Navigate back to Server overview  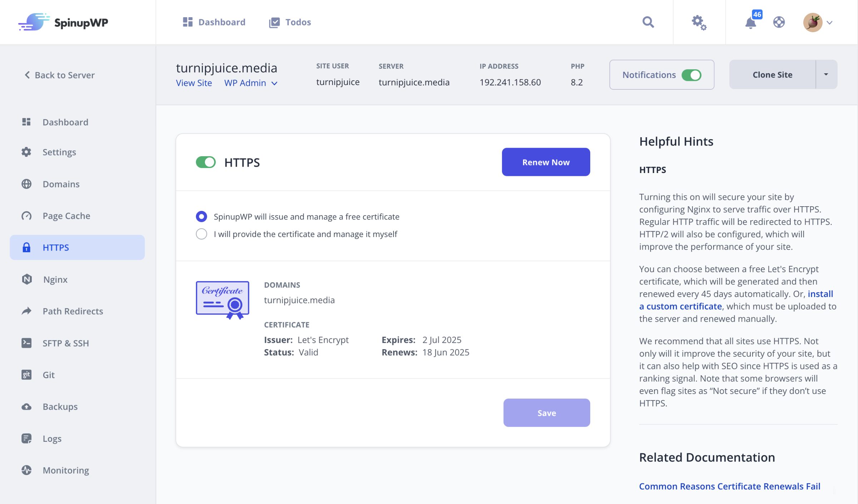pos(59,74)
